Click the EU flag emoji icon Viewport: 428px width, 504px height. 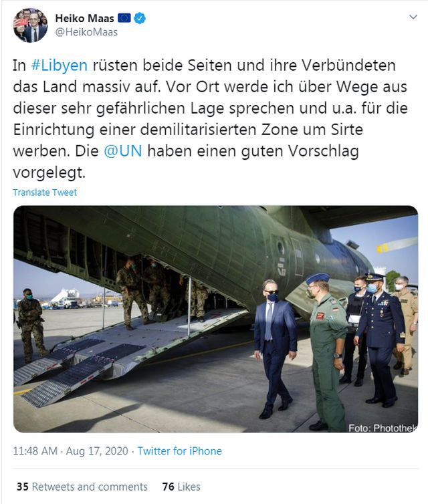coord(124,18)
